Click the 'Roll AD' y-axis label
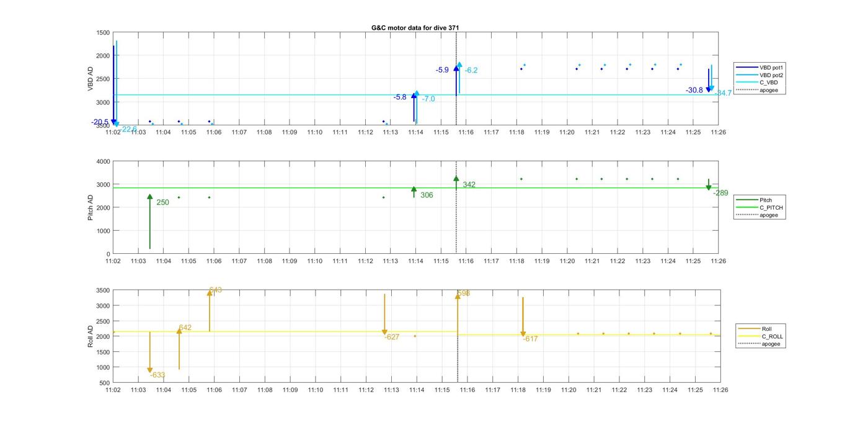Viewport: 868px width, 430px height. click(x=90, y=336)
